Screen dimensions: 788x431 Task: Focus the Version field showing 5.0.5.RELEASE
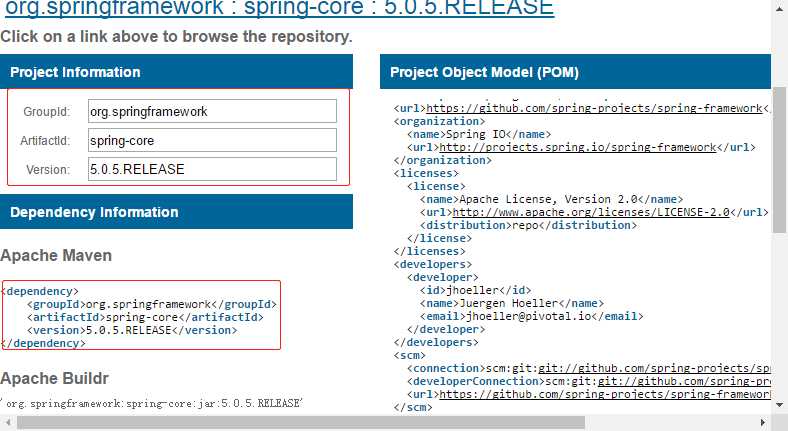point(212,169)
